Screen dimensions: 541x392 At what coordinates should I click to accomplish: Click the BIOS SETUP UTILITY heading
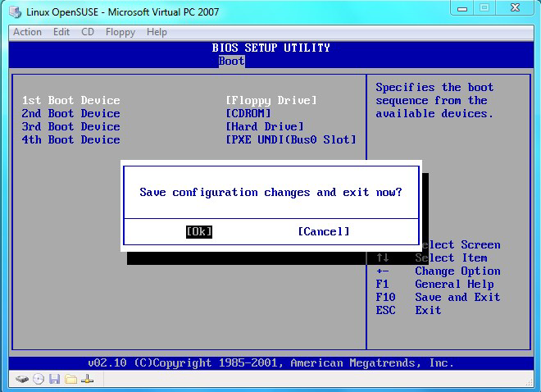tap(270, 48)
